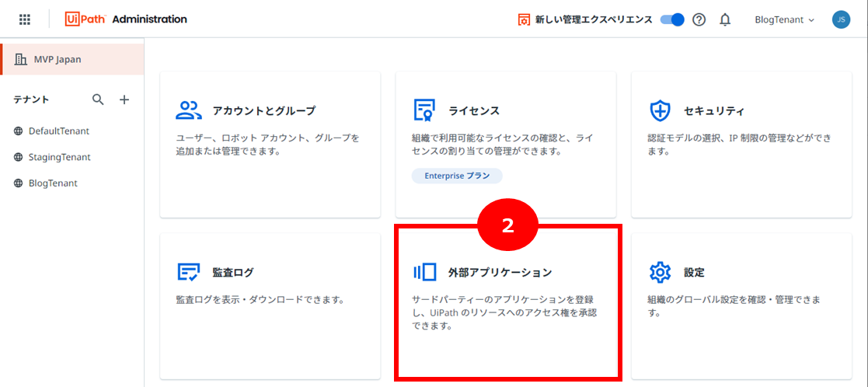Image resolution: width=868 pixels, height=387 pixels.
Task: Click the Administration title text
Action: coord(149,19)
